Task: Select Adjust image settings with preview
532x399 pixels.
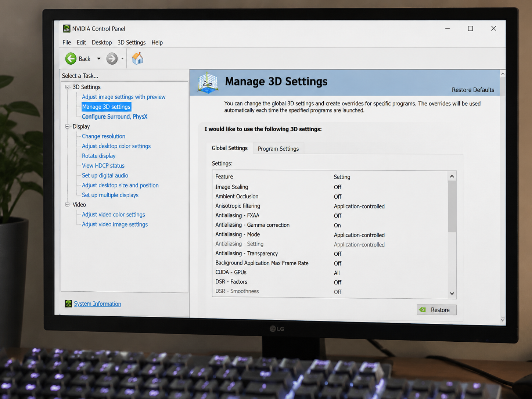Action: pos(123,97)
